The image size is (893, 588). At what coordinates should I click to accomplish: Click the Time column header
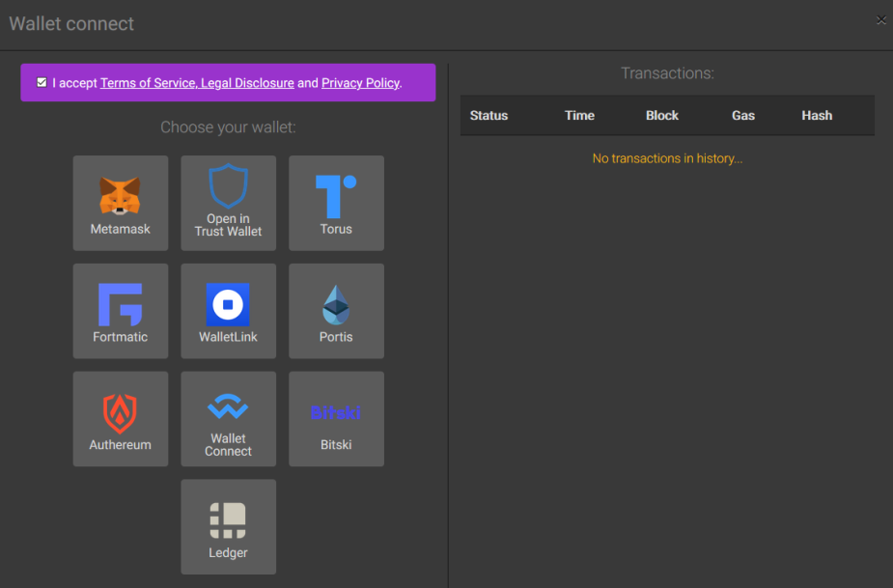(579, 115)
